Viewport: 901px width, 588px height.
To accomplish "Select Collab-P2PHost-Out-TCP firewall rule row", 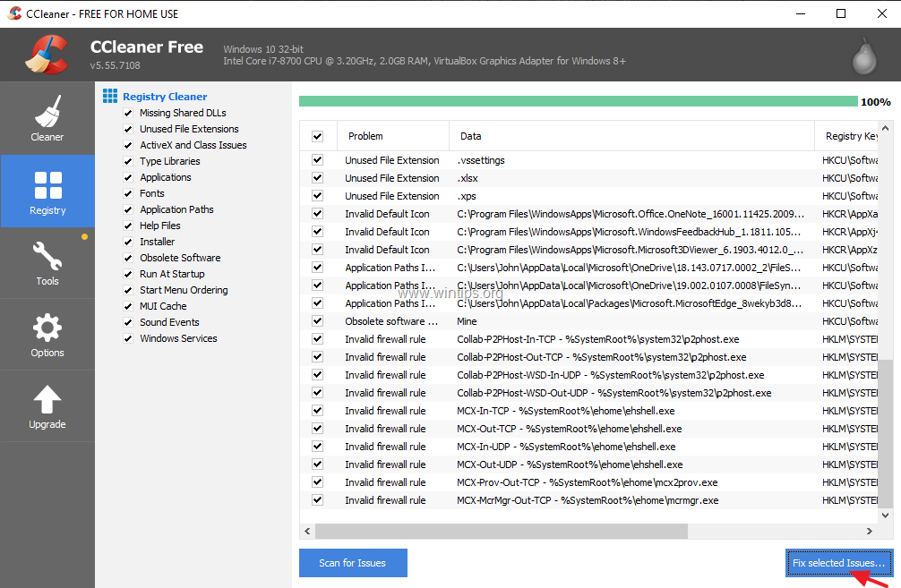I will [589, 356].
